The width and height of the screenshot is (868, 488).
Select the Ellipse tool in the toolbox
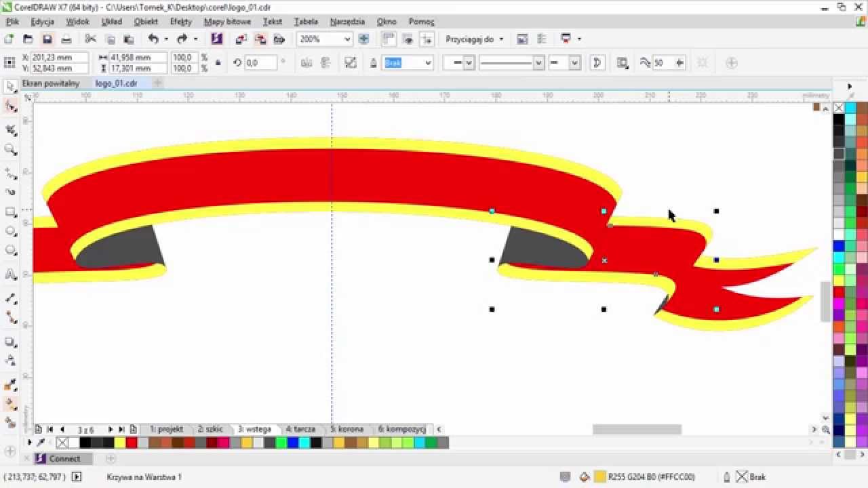(x=11, y=231)
